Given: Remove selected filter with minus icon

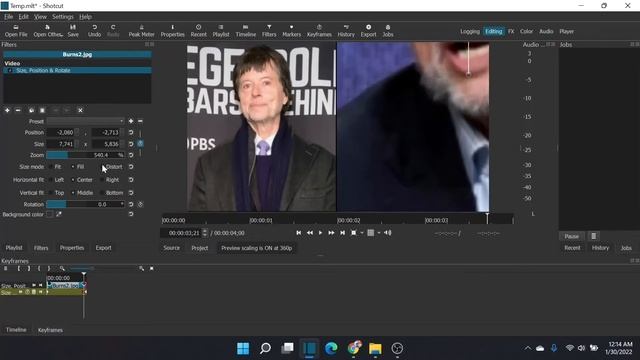Looking at the screenshot, I should tap(18, 110).
